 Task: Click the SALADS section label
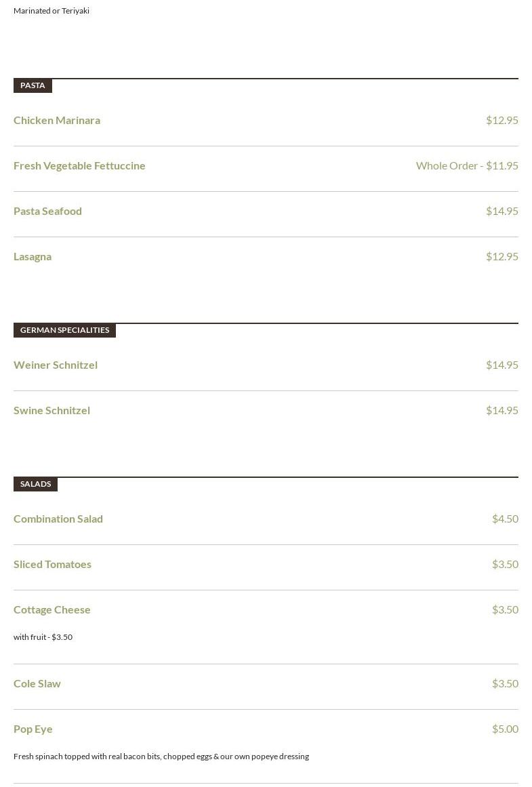pyautogui.click(x=36, y=484)
